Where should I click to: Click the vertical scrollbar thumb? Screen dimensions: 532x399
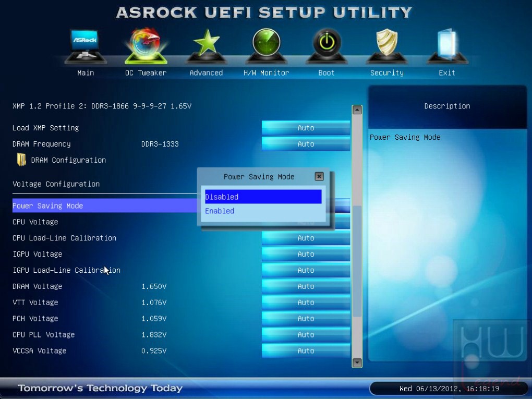[357, 261]
